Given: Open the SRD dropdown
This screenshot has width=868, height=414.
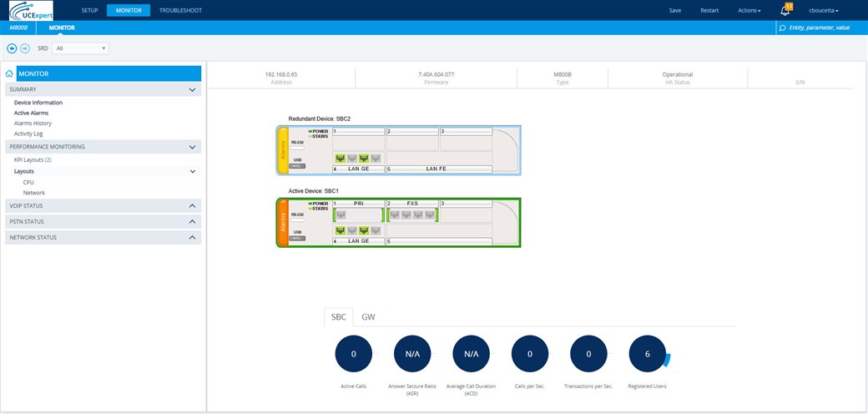Looking at the screenshot, I should pyautogui.click(x=81, y=48).
